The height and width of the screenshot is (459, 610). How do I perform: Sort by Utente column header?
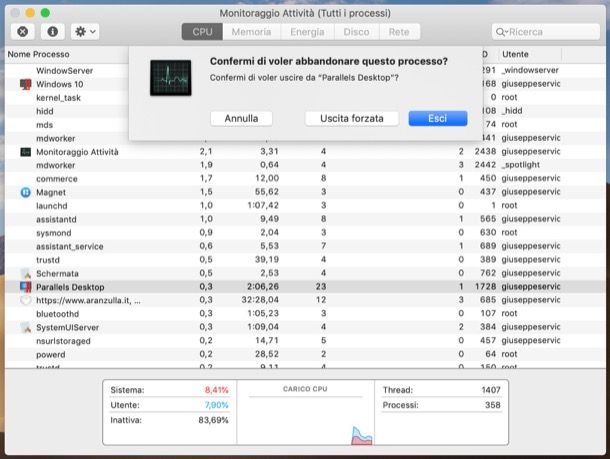point(515,54)
